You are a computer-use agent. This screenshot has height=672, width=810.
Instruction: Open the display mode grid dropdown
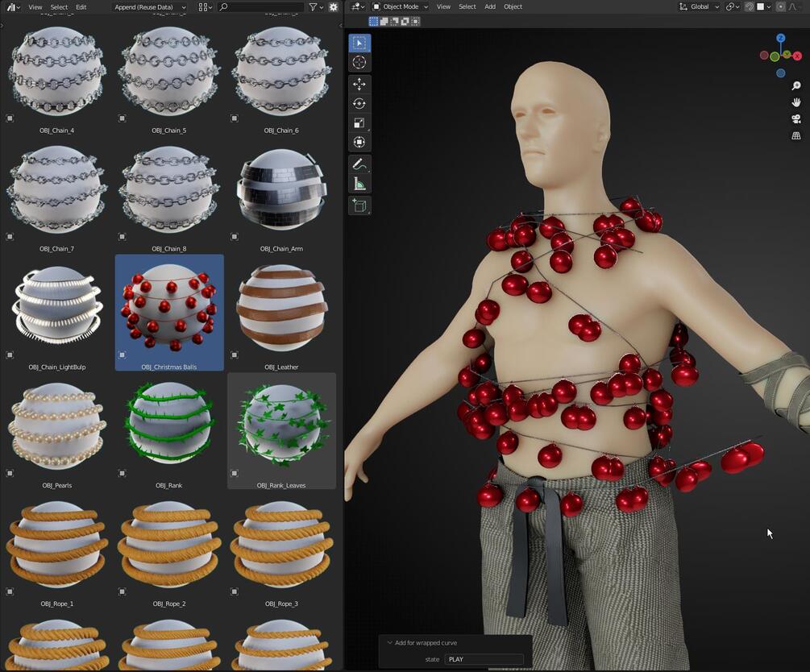tap(205, 7)
